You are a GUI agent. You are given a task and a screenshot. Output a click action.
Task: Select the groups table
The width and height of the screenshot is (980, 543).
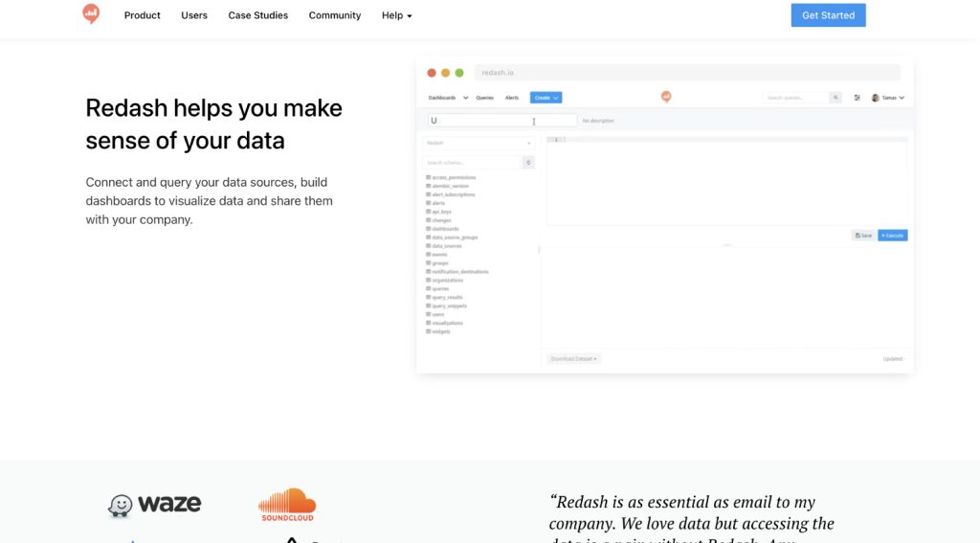tap(437, 263)
